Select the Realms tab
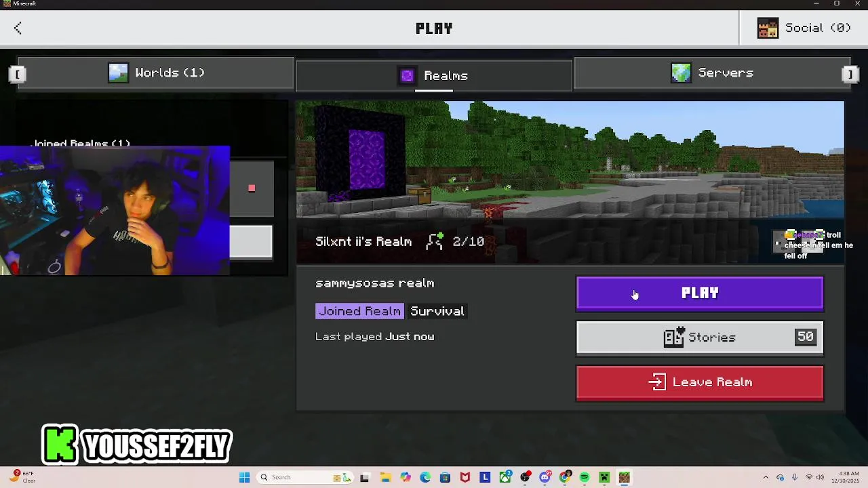The width and height of the screenshot is (868, 488). click(x=434, y=75)
